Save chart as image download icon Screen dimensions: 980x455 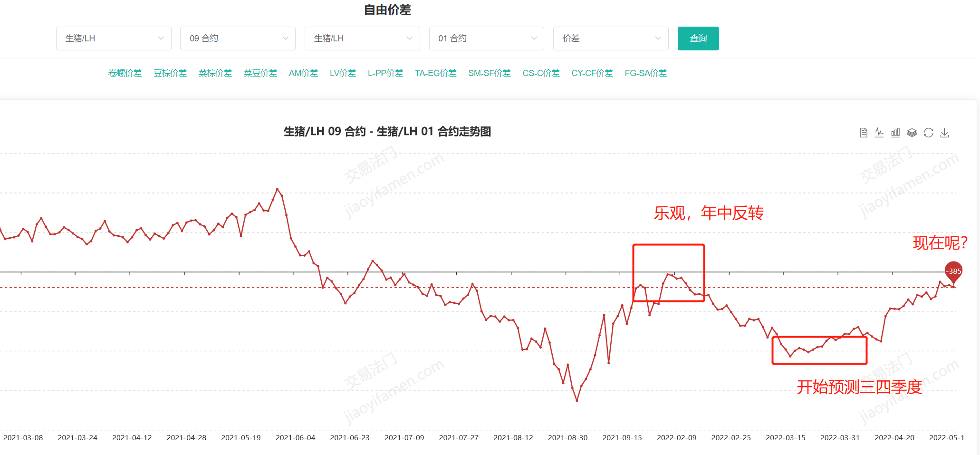pos(944,133)
